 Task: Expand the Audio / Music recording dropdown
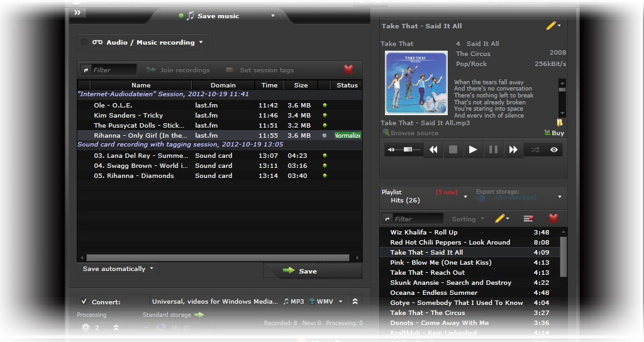[x=148, y=43]
